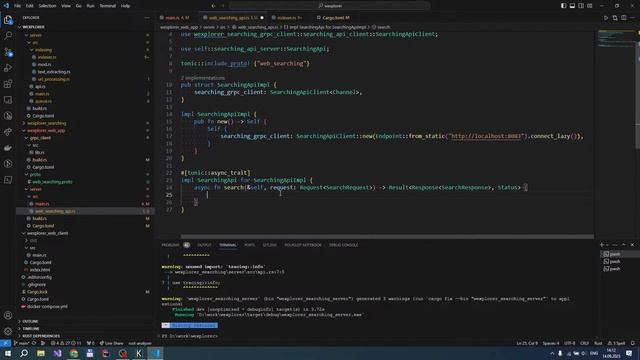640x360 pixels.
Task: Switch to the PROBLEMS panel tab
Action: (x=171, y=245)
